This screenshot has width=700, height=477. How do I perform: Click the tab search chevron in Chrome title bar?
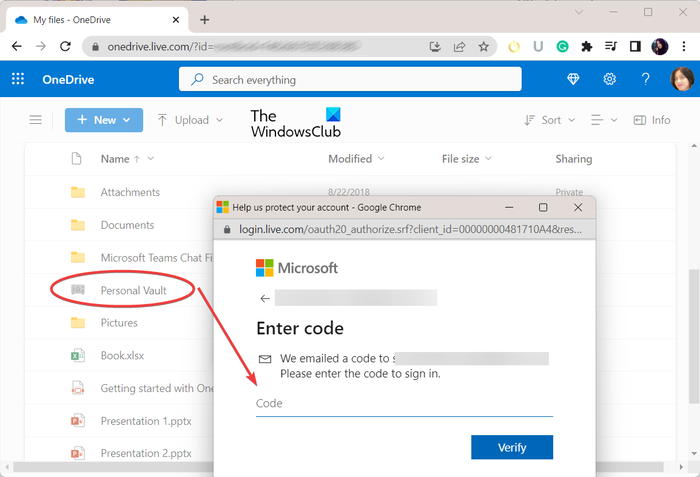tap(579, 12)
